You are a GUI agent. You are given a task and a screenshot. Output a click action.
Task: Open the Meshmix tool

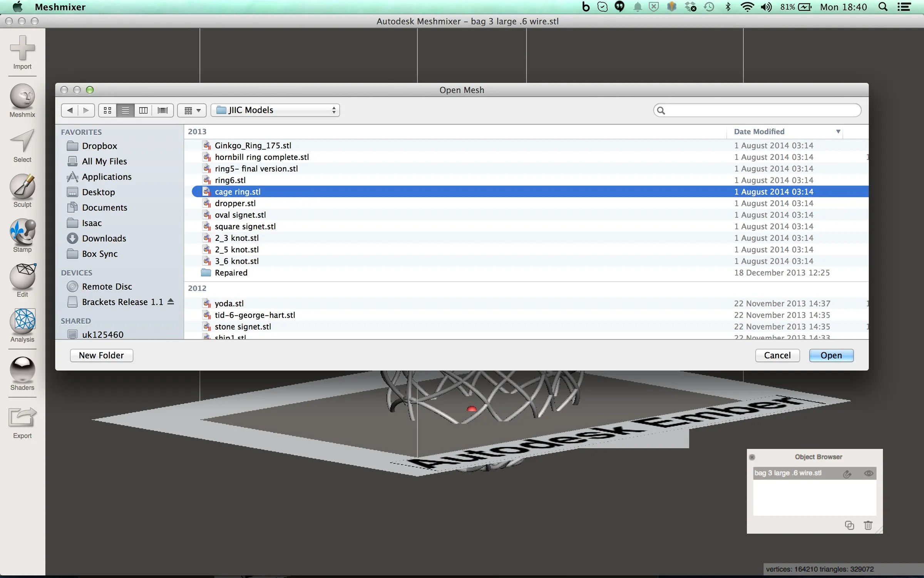tap(22, 101)
